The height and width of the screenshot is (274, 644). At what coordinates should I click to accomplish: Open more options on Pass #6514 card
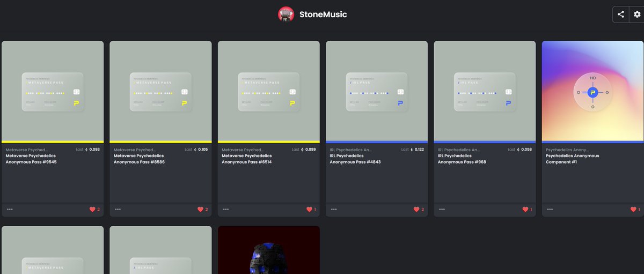point(226,209)
